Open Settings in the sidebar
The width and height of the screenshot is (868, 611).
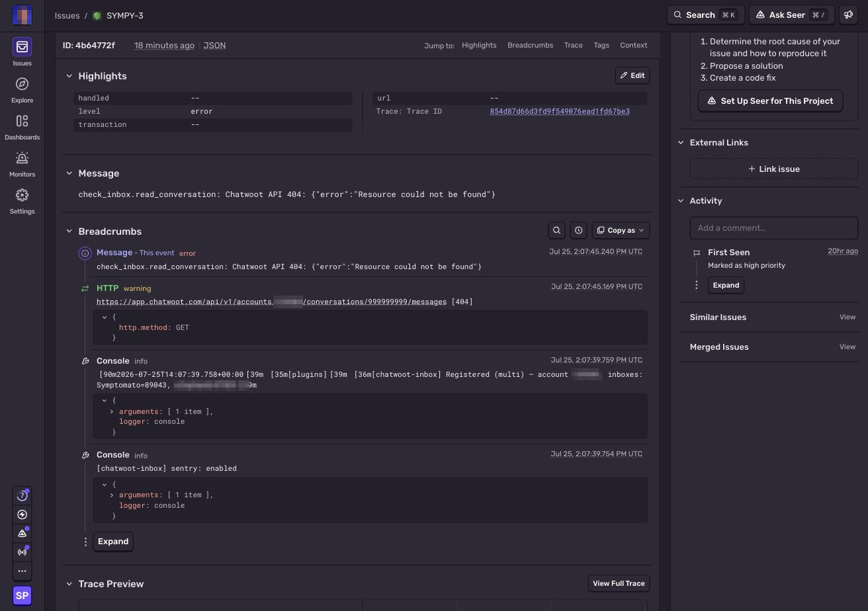(x=22, y=201)
